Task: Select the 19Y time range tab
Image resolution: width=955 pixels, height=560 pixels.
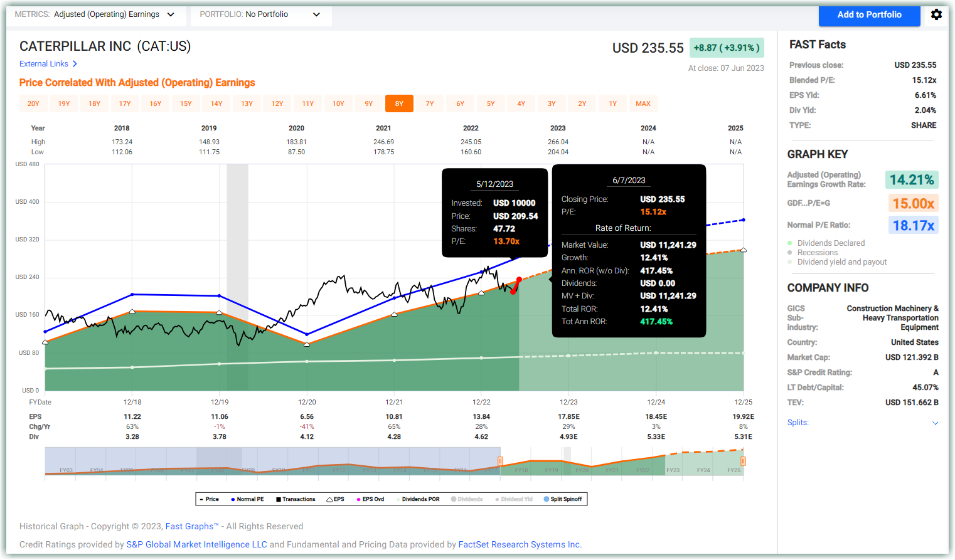Action: [64, 103]
